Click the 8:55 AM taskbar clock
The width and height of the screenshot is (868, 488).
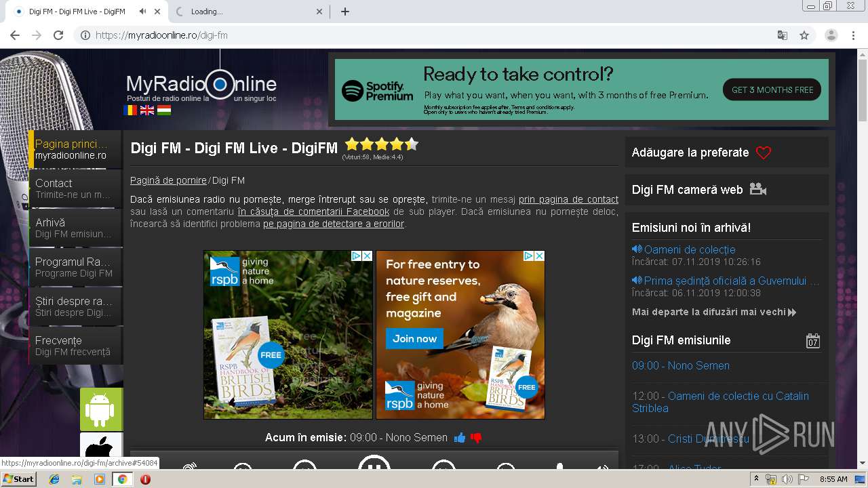(833, 479)
